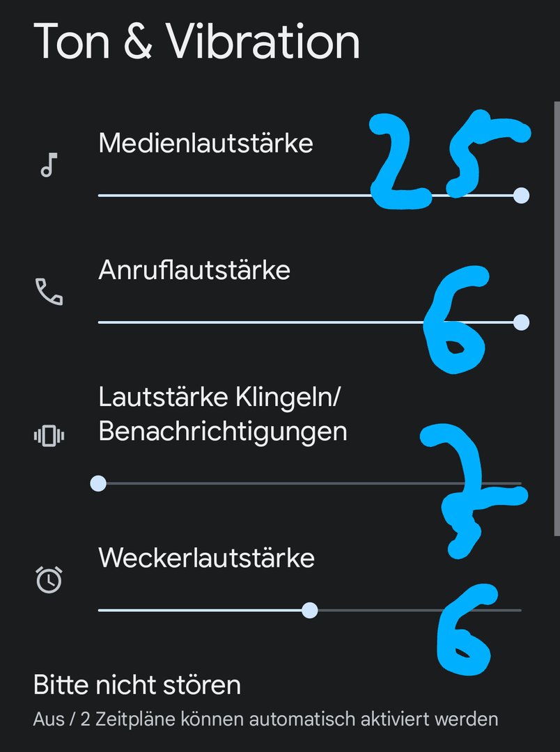The height and width of the screenshot is (752, 560).
Task: Click the ring and notification slider thumb
Action: coord(98,483)
